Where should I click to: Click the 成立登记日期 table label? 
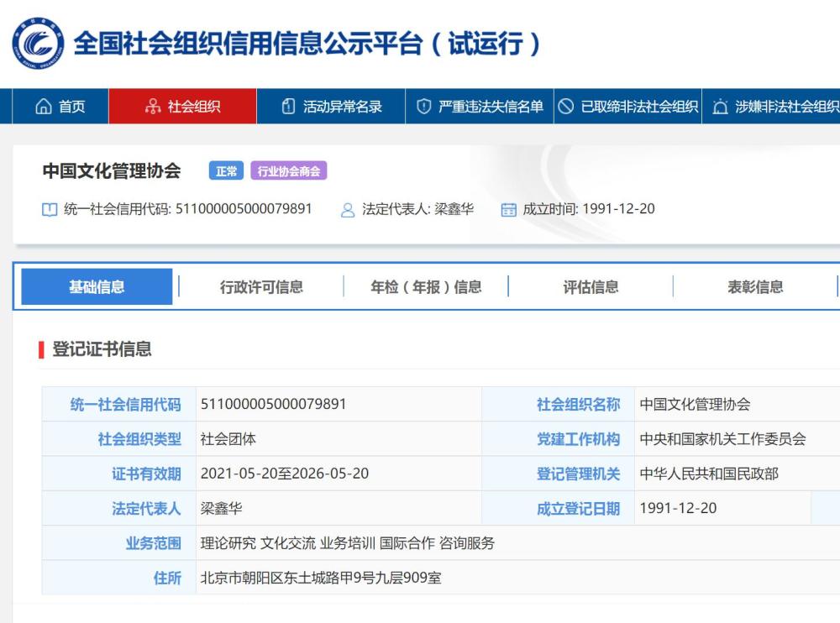point(579,508)
